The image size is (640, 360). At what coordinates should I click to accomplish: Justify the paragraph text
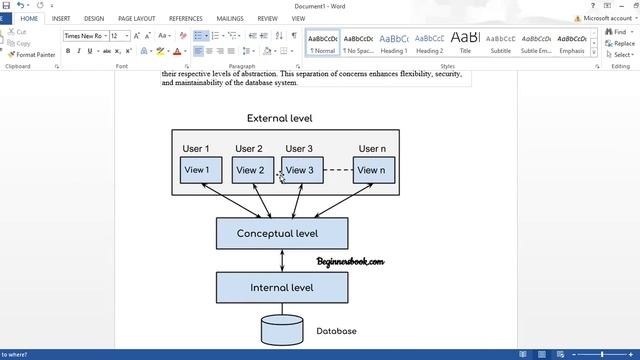click(x=231, y=51)
